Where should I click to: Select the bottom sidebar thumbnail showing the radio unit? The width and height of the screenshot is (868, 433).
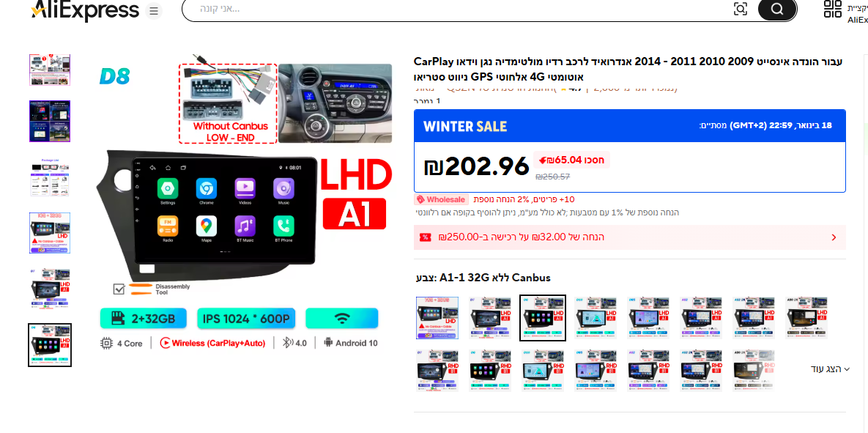[49, 344]
